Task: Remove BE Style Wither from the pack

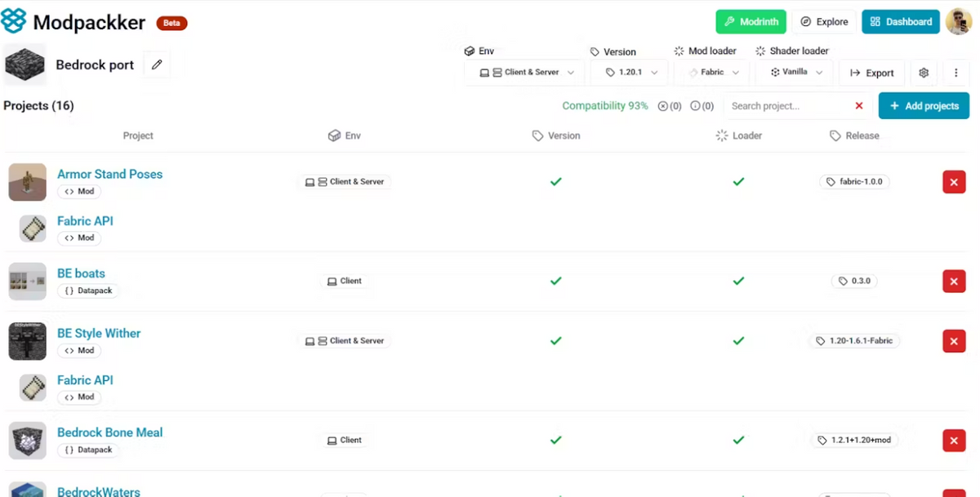Action: (x=953, y=341)
